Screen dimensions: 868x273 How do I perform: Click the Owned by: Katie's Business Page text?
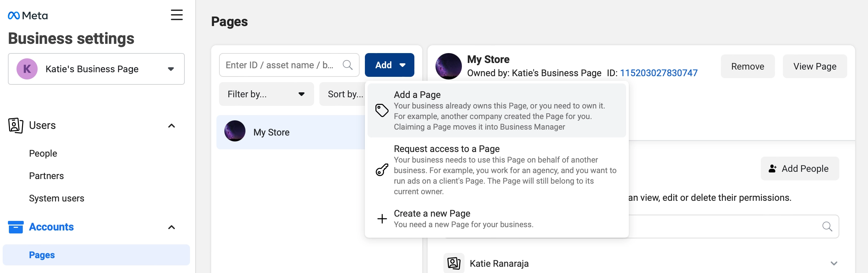tap(534, 73)
